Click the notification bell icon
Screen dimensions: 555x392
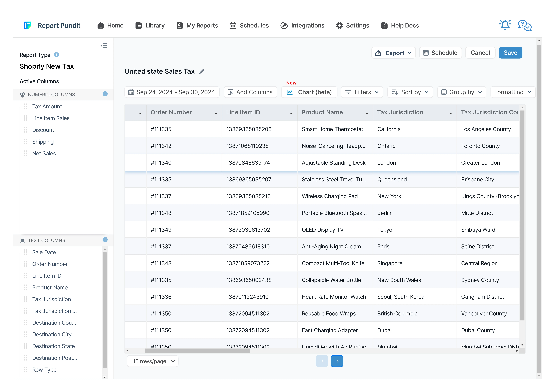(x=505, y=25)
